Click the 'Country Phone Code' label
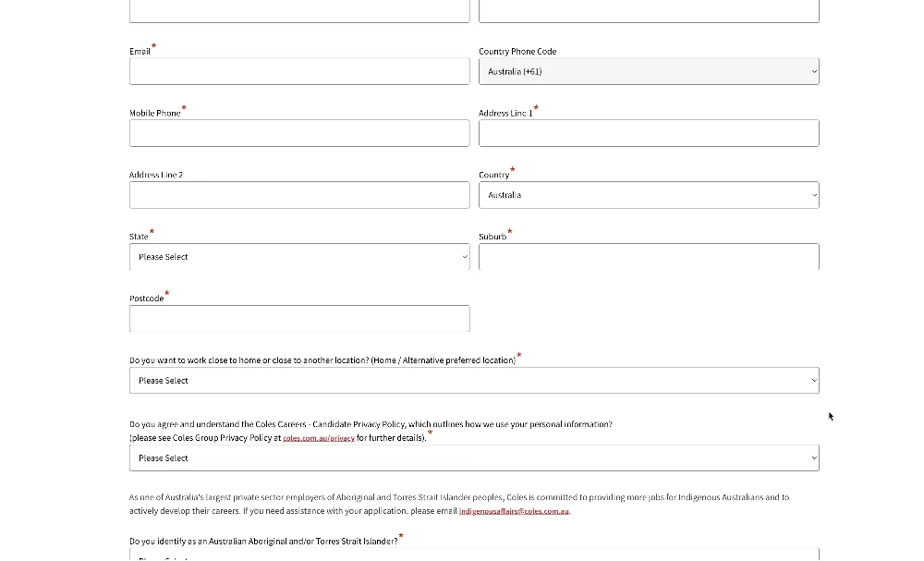This screenshot has height=561, width=924. tap(517, 51)
